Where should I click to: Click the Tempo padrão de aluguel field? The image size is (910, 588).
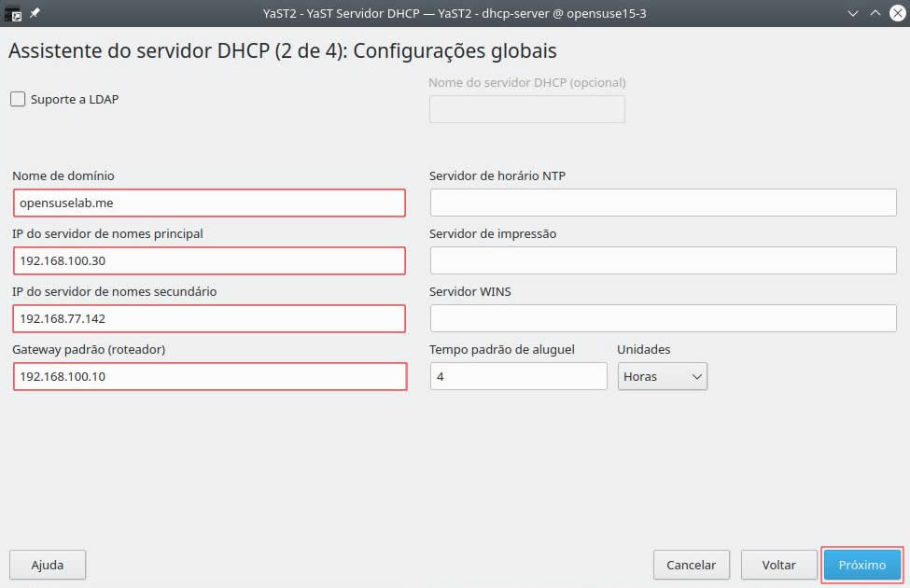pyautogui.click(x=518, y=376)
